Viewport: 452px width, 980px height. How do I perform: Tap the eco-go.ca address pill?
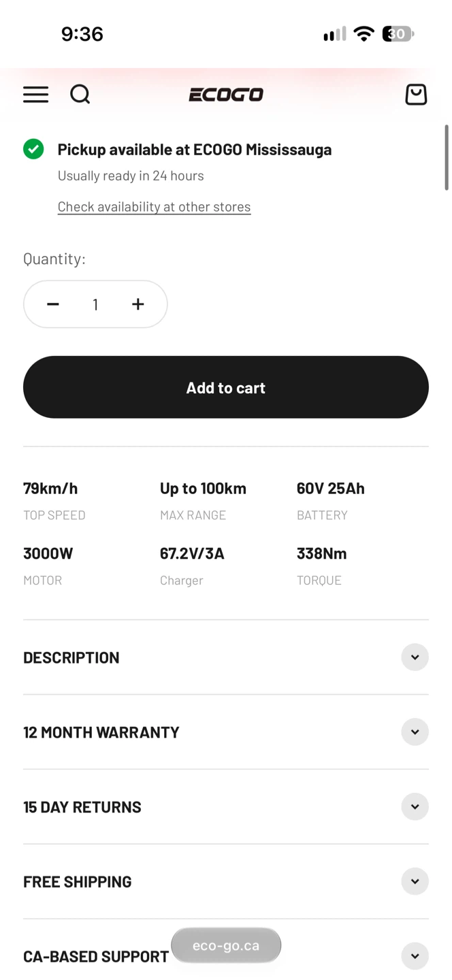click(226, 945)
